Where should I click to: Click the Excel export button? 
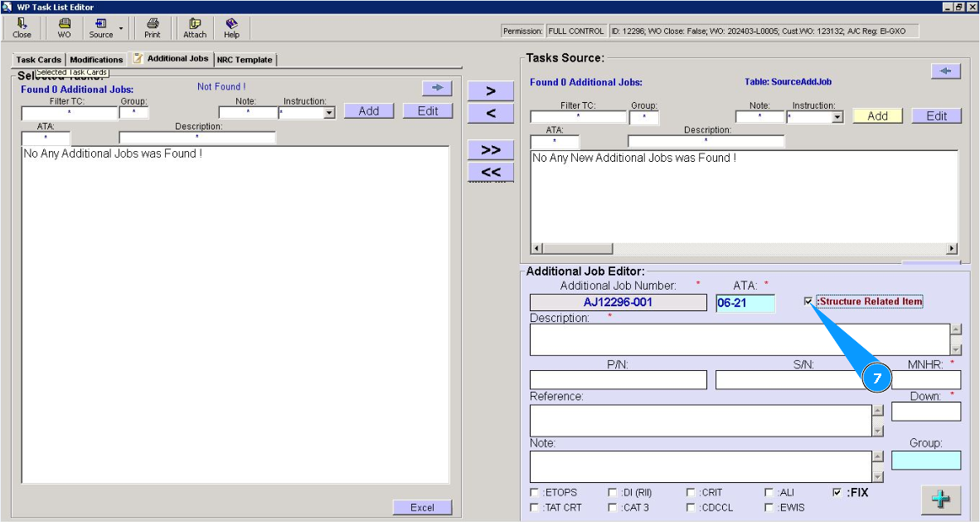point(422,508)
